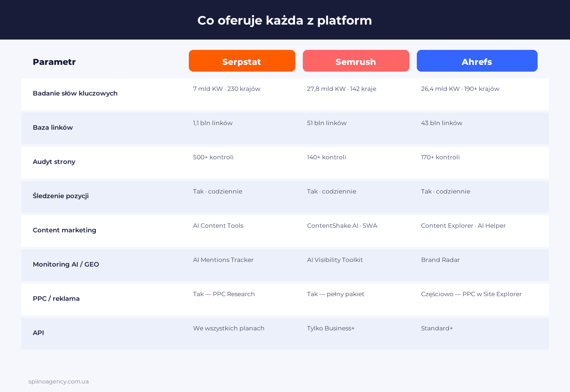This screenshot has width=570, height=392.
Task: Click the 'Parametr' header label
Action: coord(54,62)
